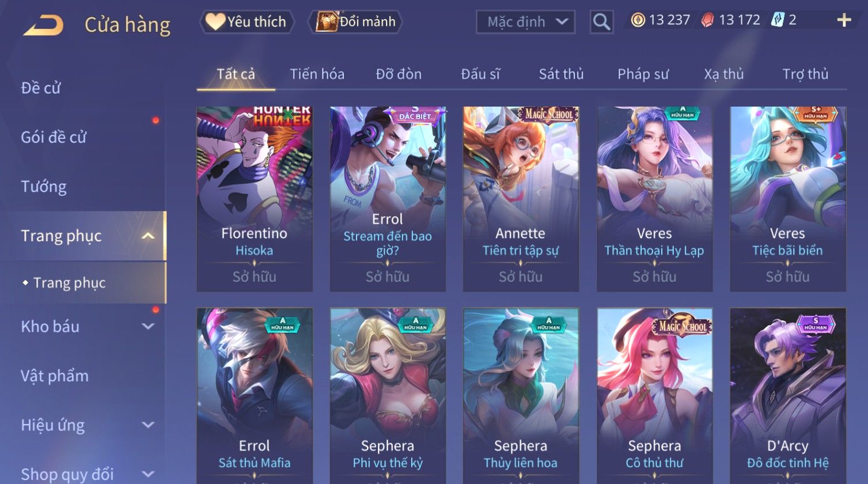Open Gói đề cử in the sidebar
The image size is (868, 484).
coord(54,137)
